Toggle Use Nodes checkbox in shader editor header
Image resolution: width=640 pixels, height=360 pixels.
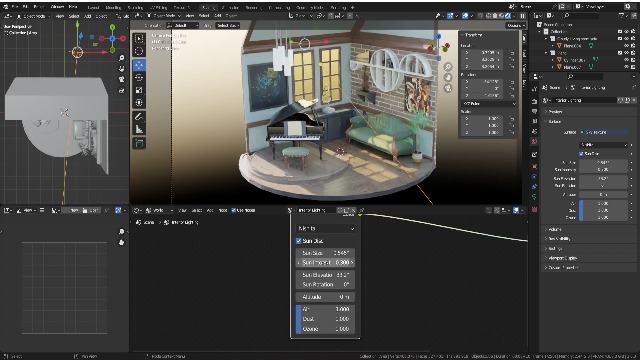[233, 210]
